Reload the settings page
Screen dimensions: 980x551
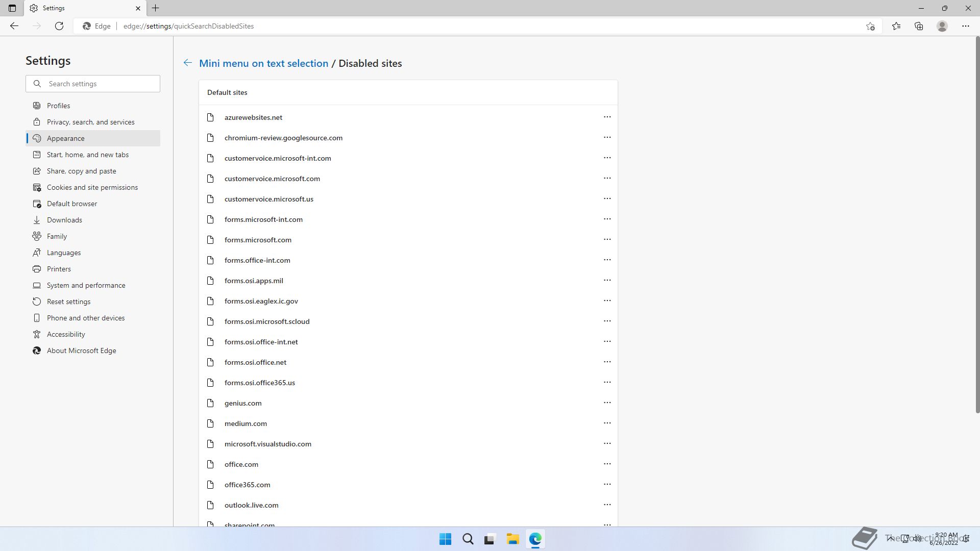[x=59, y=26]
